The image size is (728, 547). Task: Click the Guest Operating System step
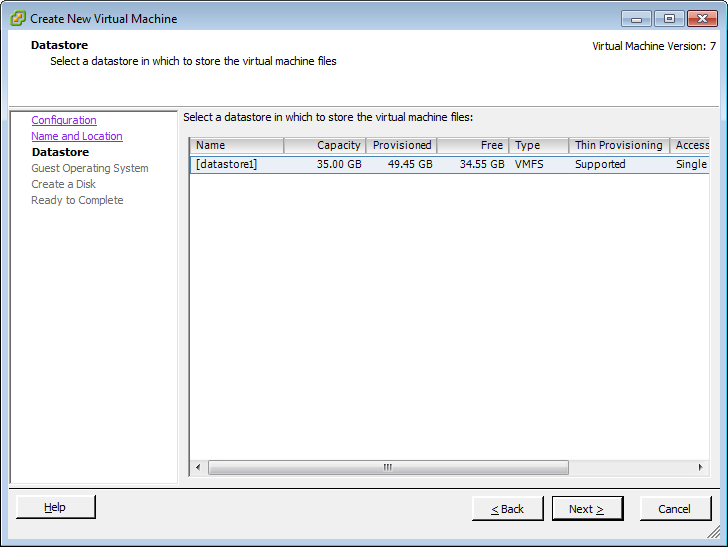[90, 168]
